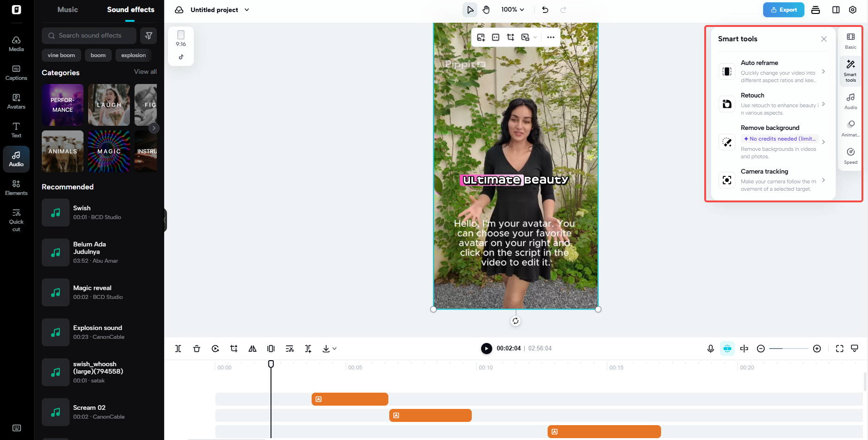Select the Explosion sound by CanonCable

[97, 332]
